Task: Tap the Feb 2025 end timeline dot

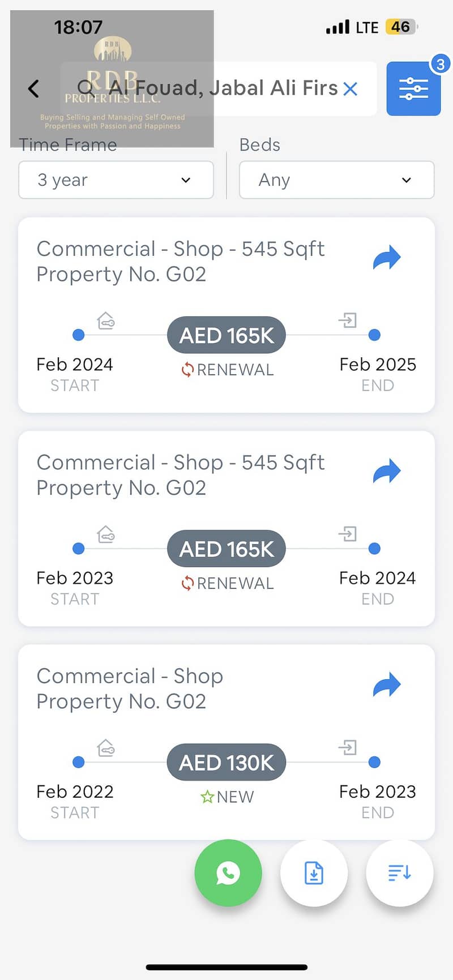Action: (x=374, y=335)
